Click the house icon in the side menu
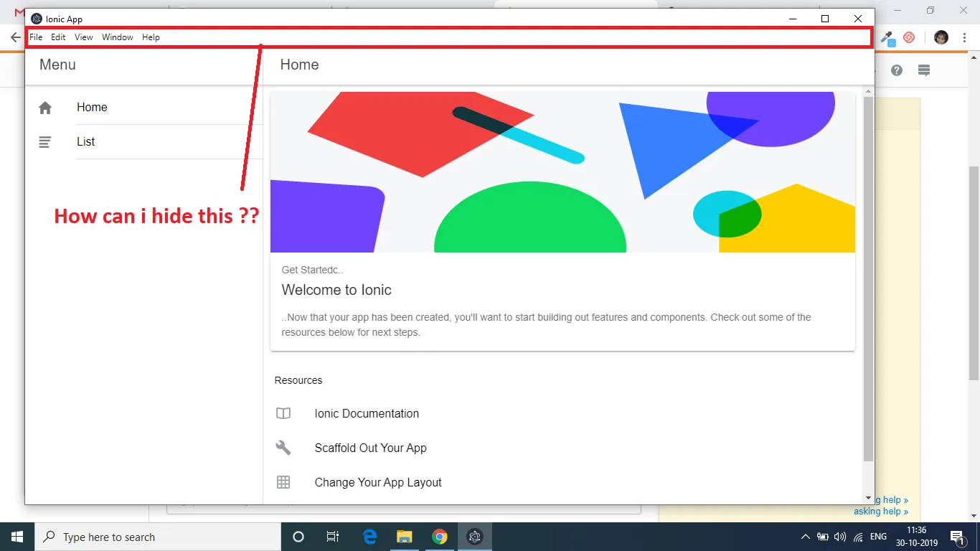 45,108
